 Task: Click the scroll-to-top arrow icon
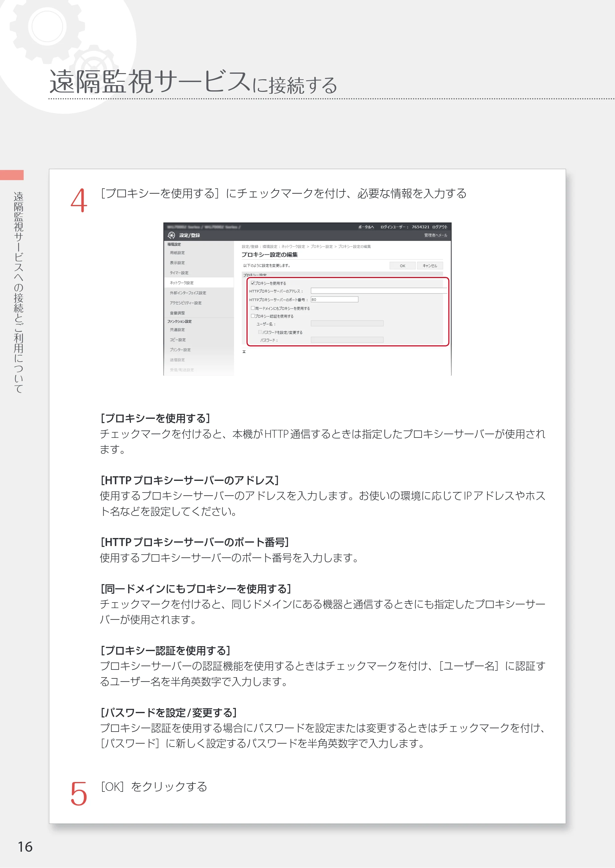click(244, 352)
